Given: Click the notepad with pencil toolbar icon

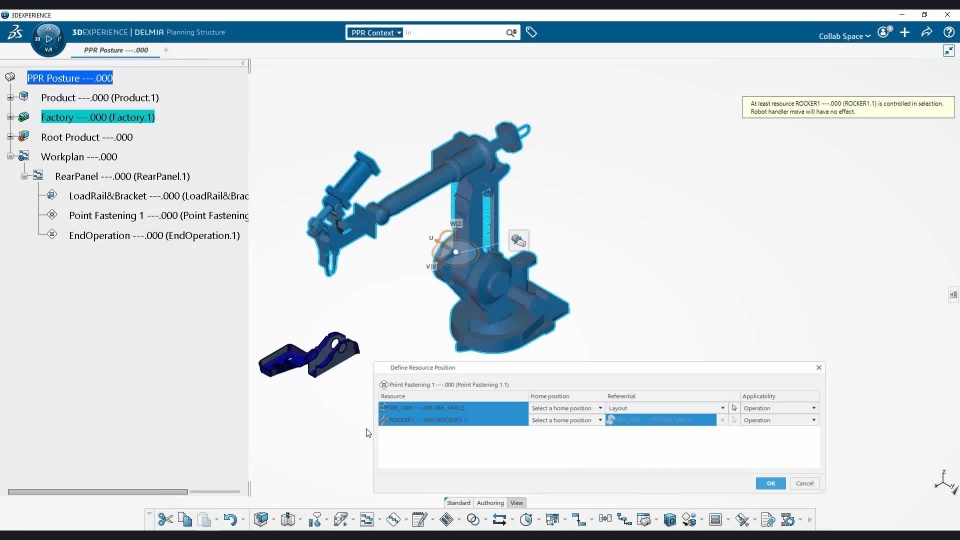Looking at the screenshot, I should tap(419, 520).
